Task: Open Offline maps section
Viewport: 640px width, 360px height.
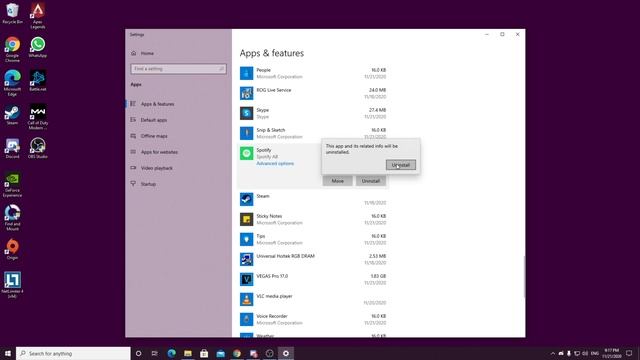Action: [154, 136]
